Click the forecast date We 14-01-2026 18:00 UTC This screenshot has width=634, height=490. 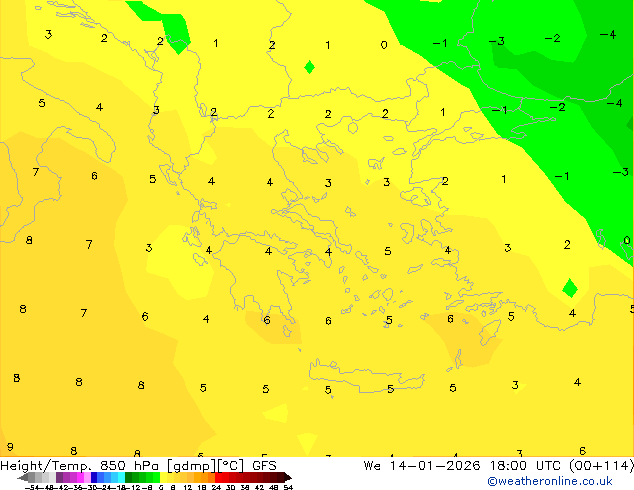(462, 466)
